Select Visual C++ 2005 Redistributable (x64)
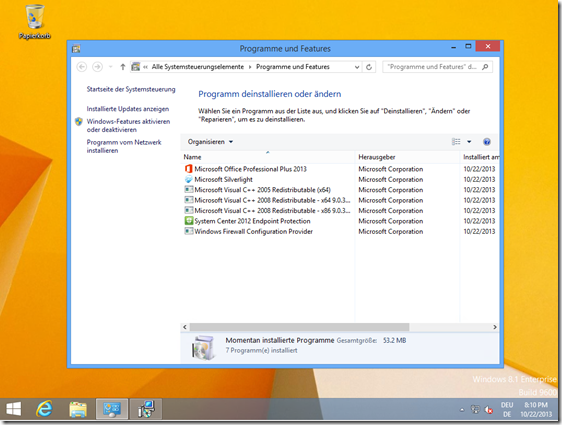 click(x=262, y=190)
